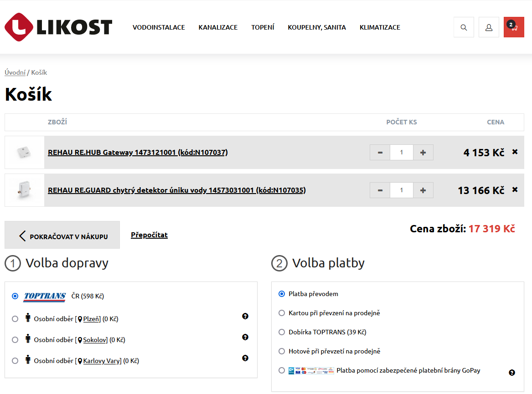Select Platba převodem payment option

[x=282, y=294]
